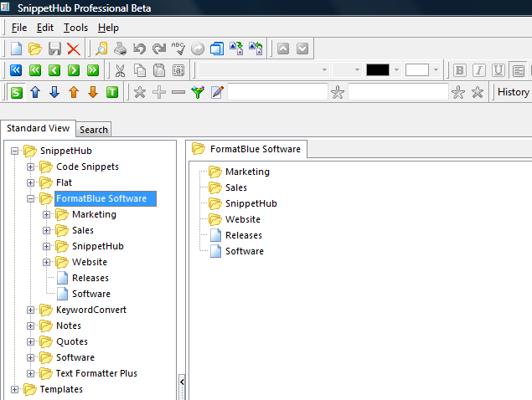Viewport: 532px width, 400px height.
Task: Expand the KeywordConvert folder
Action: tap(30, 310)
